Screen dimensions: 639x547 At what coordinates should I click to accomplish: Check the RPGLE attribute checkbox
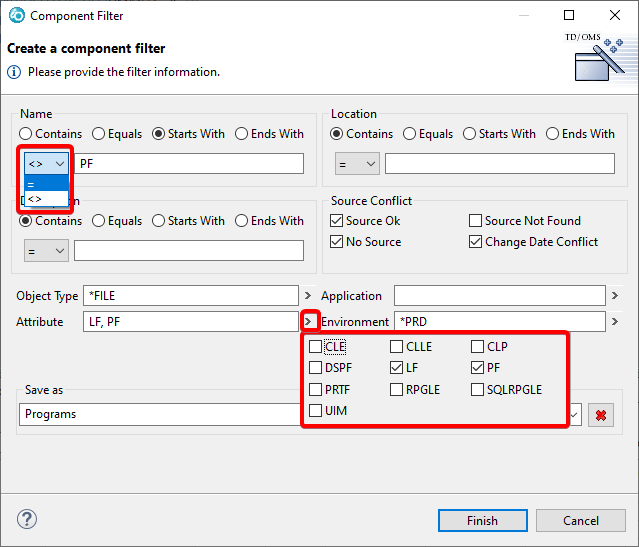click(397, 389)
